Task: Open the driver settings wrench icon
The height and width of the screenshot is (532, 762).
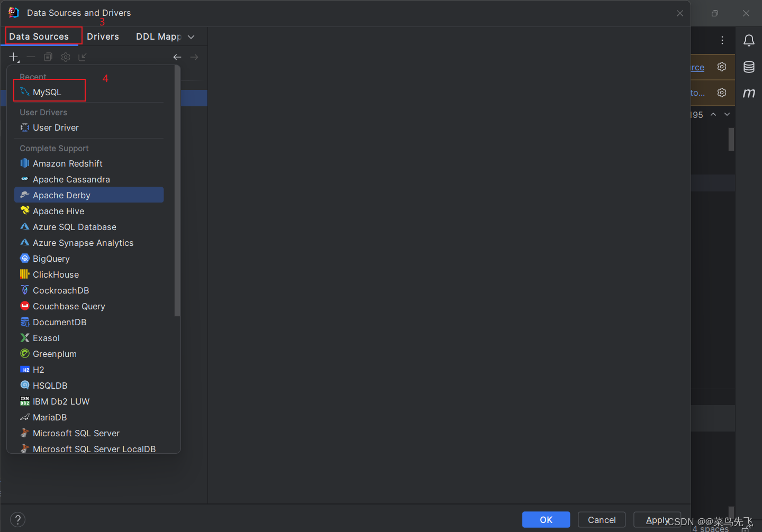Action: click(66, 57)
